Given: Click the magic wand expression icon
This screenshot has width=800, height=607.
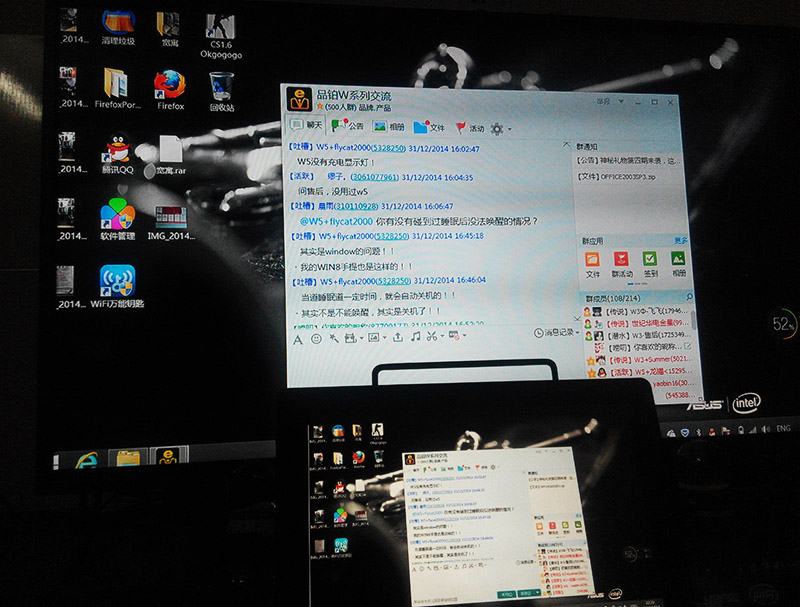Looking at the screenshot, I should 333,338.
